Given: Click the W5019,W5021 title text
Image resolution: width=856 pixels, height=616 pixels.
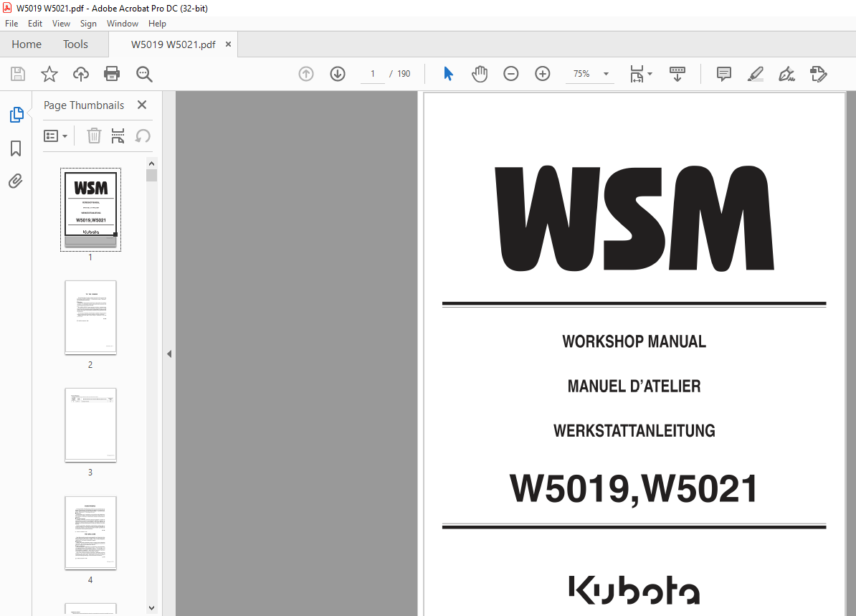Looking at the screenshot, I should [x=634, y=489].
